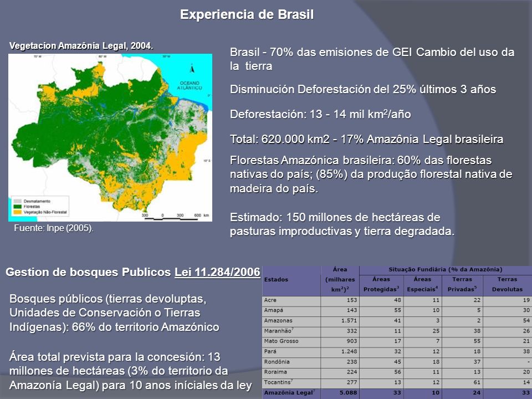Click the 'OCEANO ATLÂNTICO' map label
The image size is (532, 399).
click(x=190, y=85)
